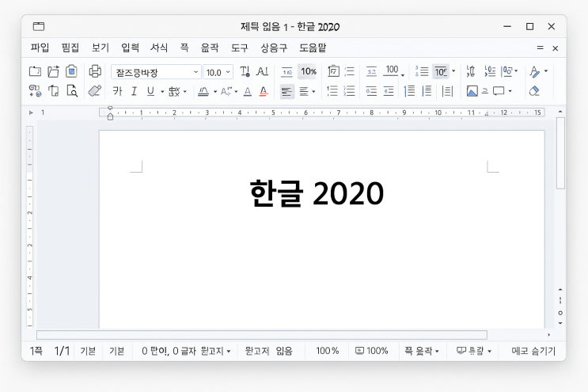Click the underline style double-line icon
The width and height of the screenshot is (588, 392).
203,92
